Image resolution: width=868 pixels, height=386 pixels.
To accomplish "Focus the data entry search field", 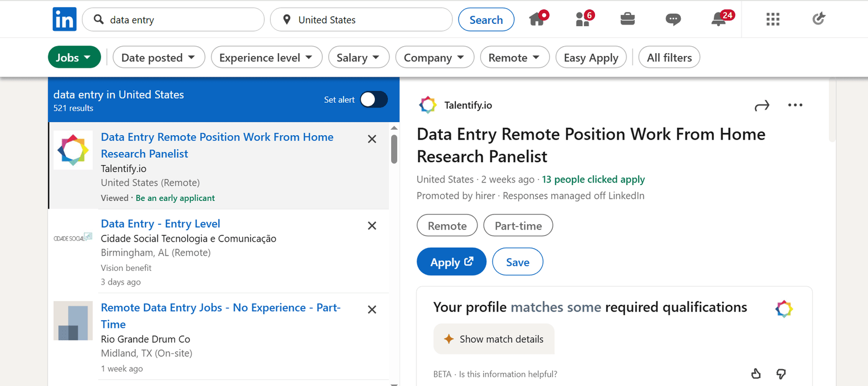I will click(173, 20).
